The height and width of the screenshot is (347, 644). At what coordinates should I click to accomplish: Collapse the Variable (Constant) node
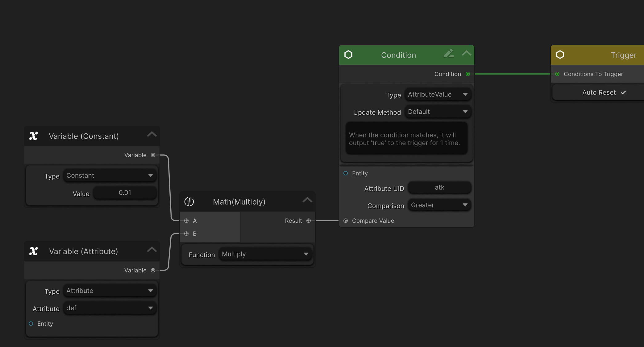pos(152,134)
